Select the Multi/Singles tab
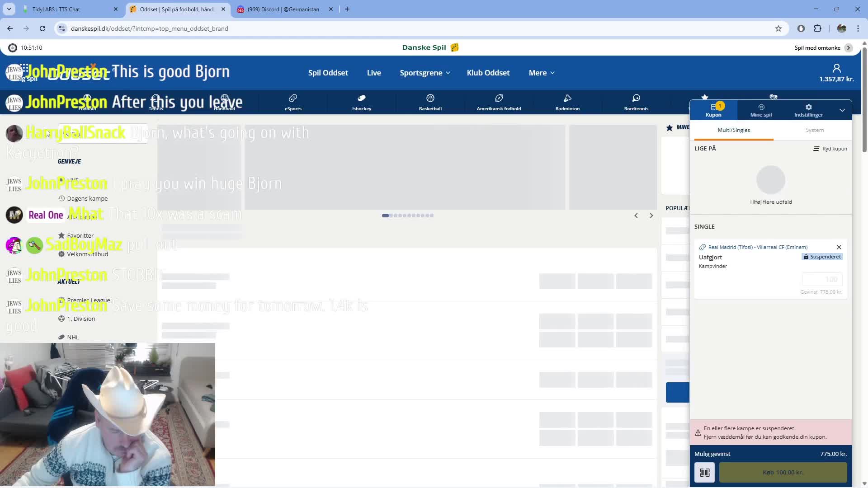Viewport: 868px width, 488px height. click(x=734, y=131)
